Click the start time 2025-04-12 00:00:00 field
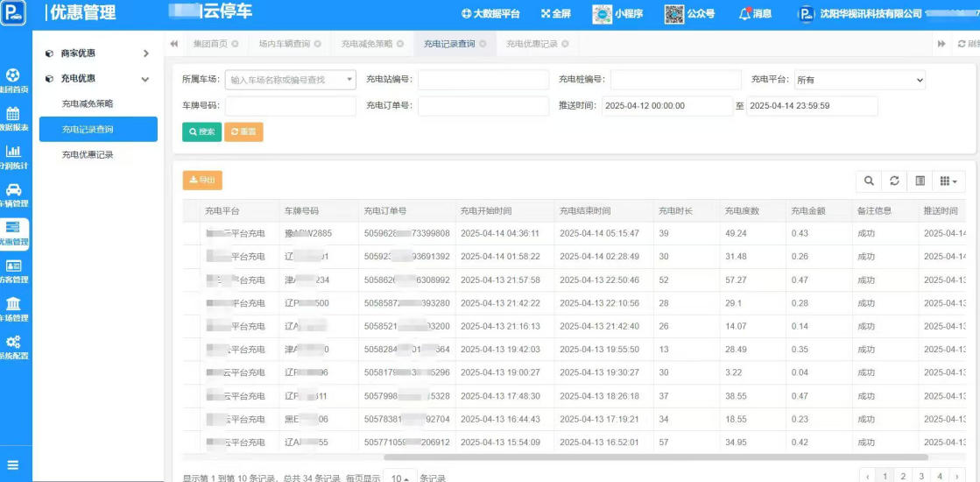 [666, 106]
